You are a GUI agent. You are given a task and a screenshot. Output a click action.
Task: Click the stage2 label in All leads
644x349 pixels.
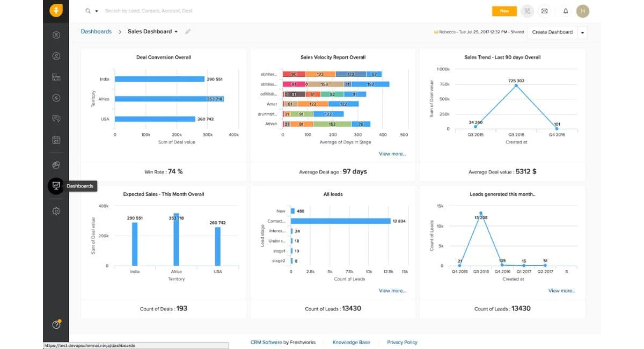pos(279,261)
